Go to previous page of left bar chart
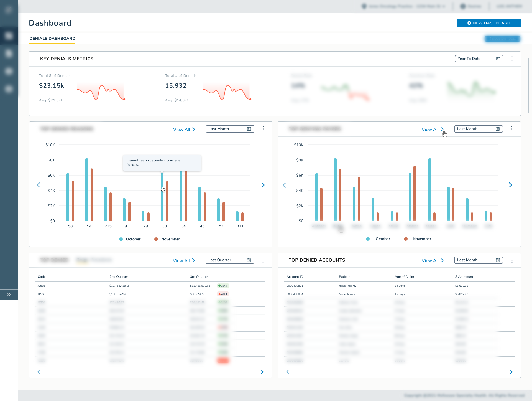 [x=39, y=185]
